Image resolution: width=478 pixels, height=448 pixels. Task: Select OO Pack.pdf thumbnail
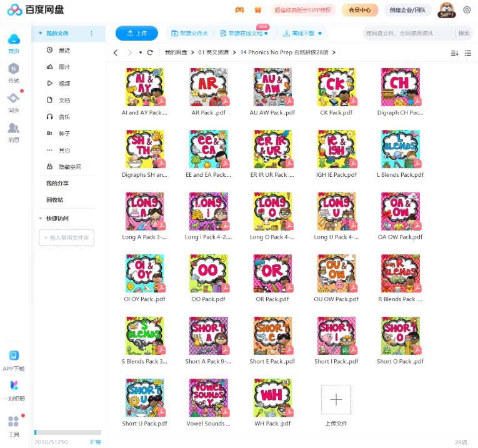[209, 274]
